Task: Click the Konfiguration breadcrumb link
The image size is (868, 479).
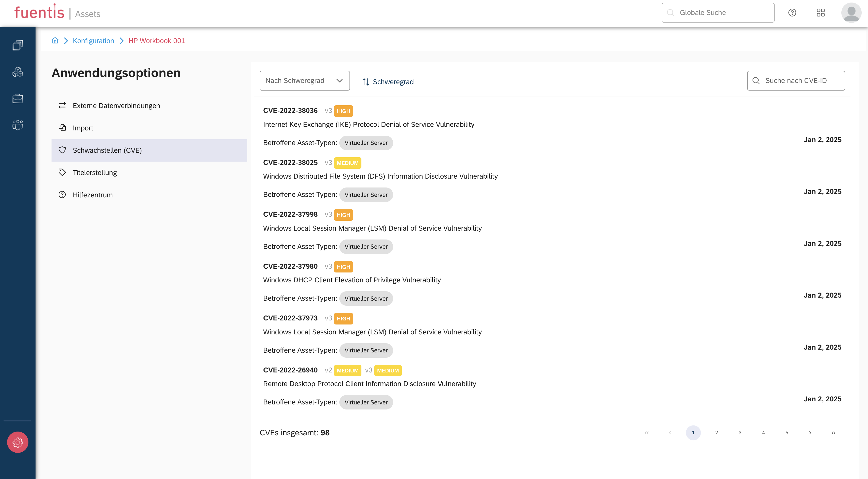Action: coord(93,41)
